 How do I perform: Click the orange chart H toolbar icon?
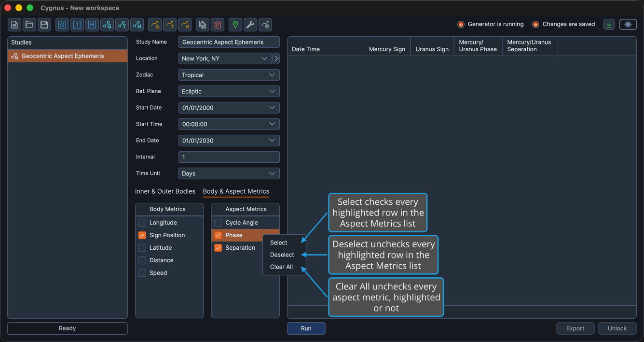pyautogui.click(x=185, y=25)
